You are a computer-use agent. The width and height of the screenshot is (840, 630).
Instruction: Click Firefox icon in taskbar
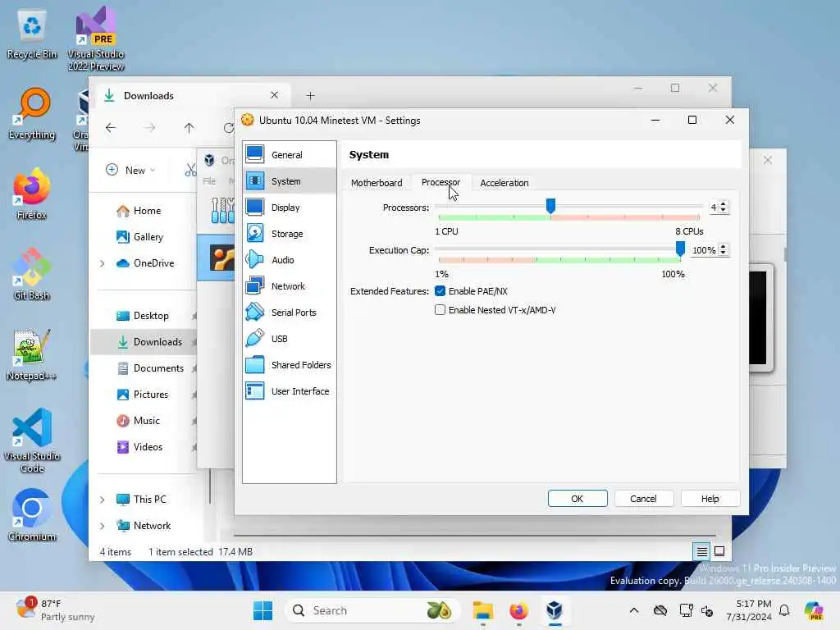coord(518,610)
